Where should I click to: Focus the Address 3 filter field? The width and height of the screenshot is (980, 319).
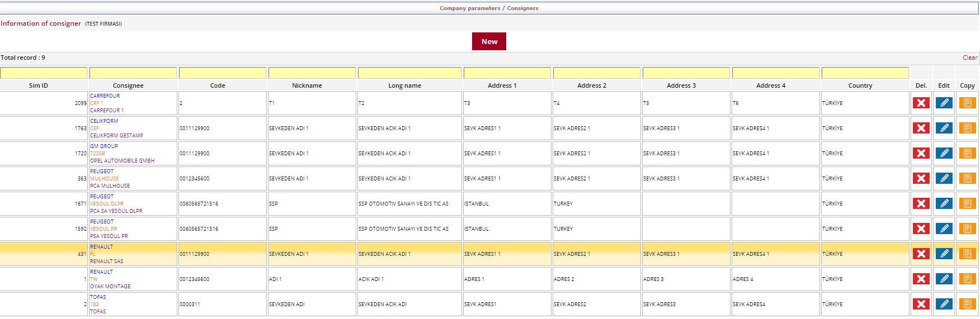pyautogui.click(x=686, y=73)
